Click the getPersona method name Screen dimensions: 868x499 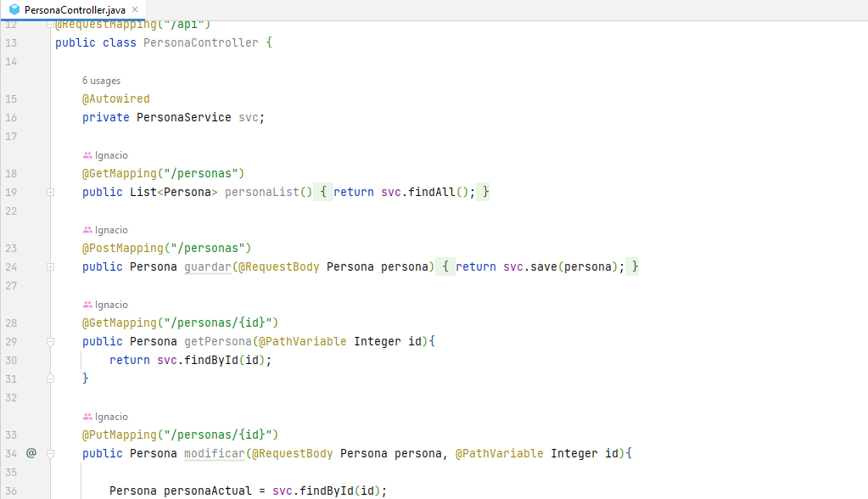pos(218,342)
